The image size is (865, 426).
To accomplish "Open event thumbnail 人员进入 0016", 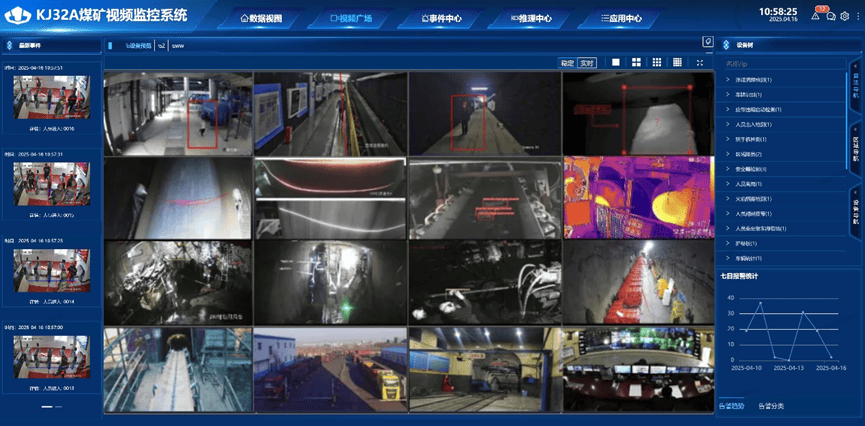I will pyautogui.click(x=52, y=97).
